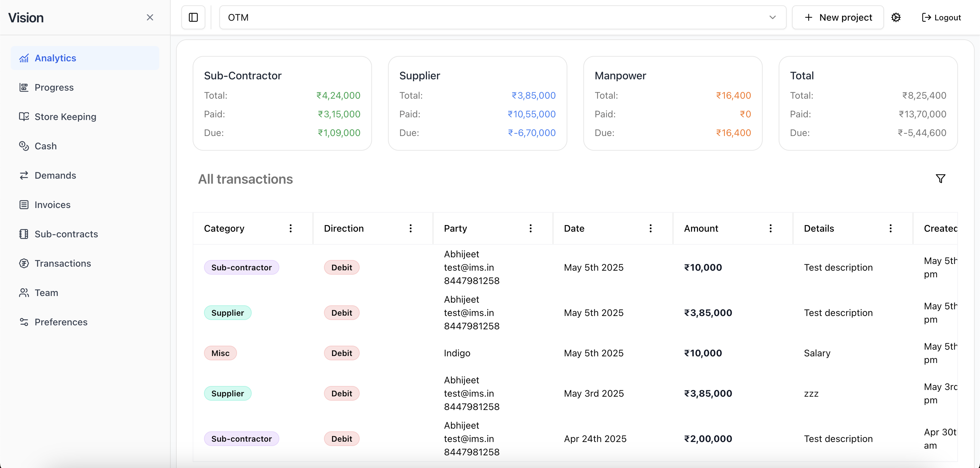Go to the Cash page
This screenshot has height=468, width=980.
(45, 146)
